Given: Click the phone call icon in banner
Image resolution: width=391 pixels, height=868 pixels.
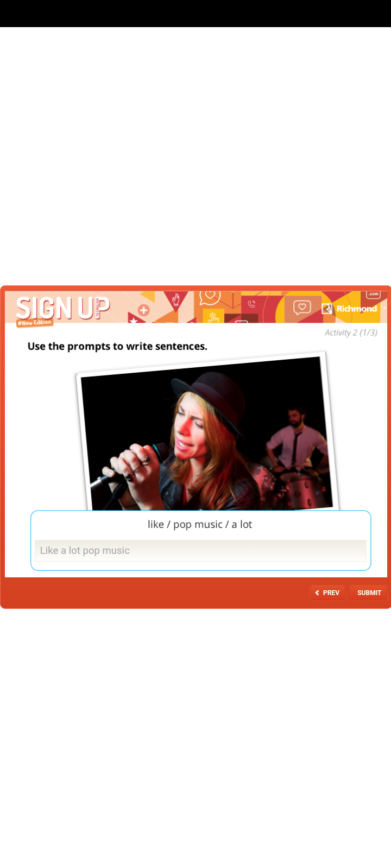Looking at the screenshot, I should (251, 304).
